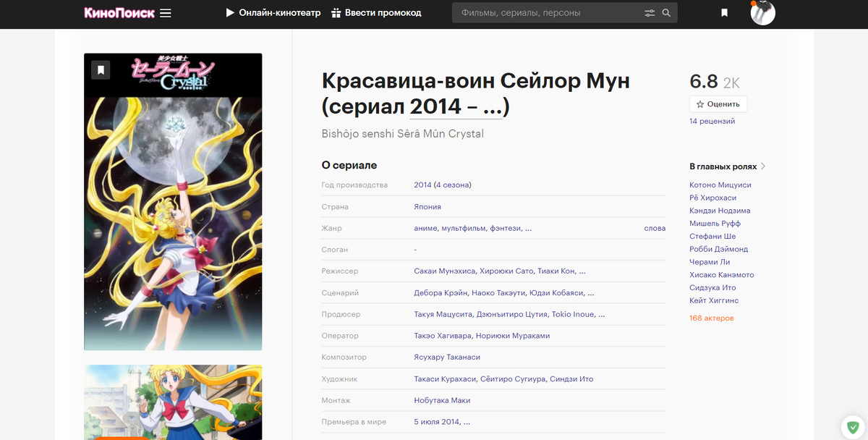The image size is (868, 440).
Task: Expand the В главных ролях cast list
Action: coord(728,166)
